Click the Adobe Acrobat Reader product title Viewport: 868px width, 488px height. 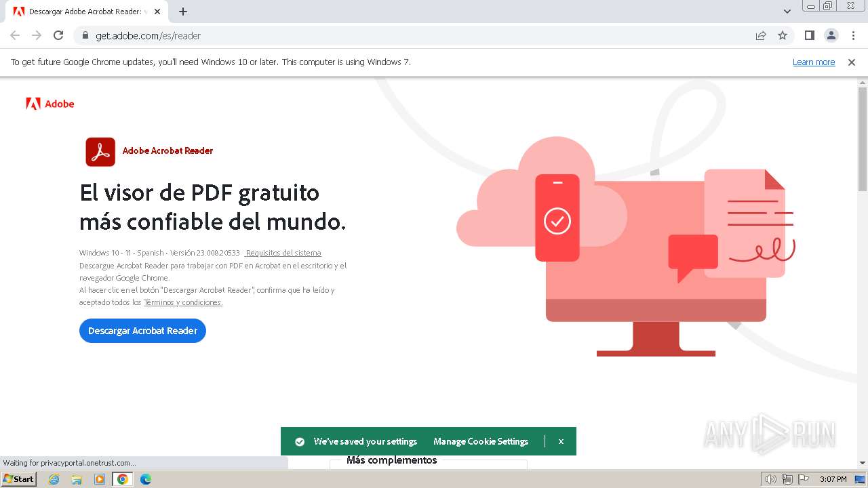coord(167,151)
